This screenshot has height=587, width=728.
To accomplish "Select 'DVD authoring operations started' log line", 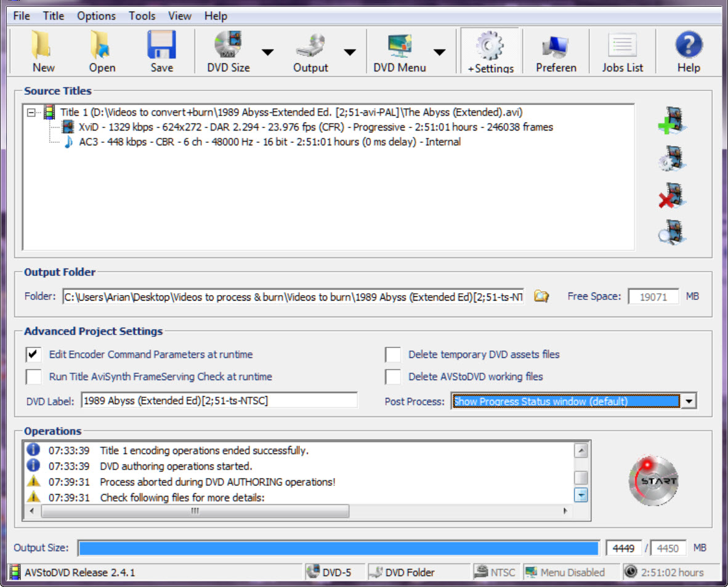I will click(x=176, y=466).
